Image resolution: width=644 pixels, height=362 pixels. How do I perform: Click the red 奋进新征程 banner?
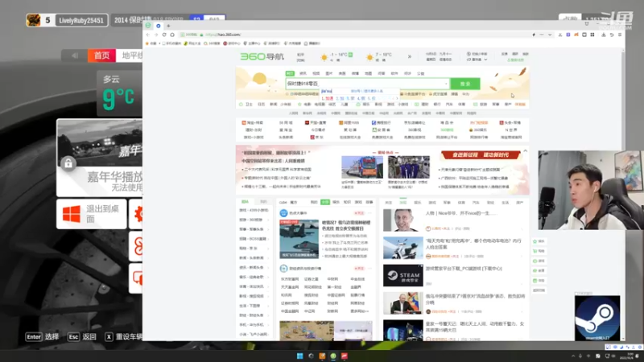point(480,154)
